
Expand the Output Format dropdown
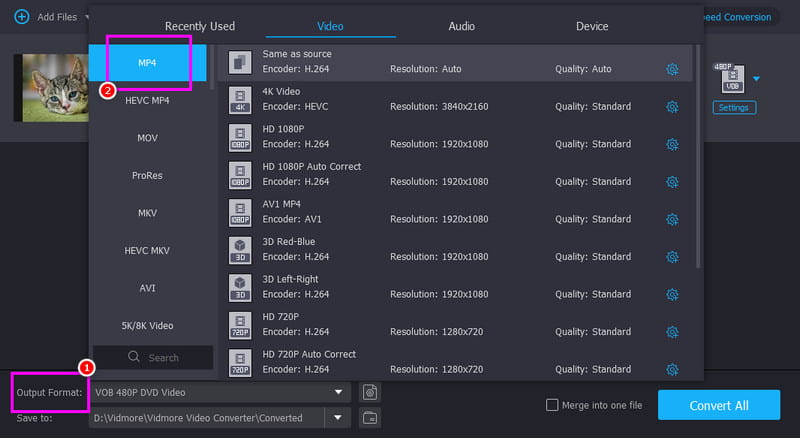[x=339, y=392]
